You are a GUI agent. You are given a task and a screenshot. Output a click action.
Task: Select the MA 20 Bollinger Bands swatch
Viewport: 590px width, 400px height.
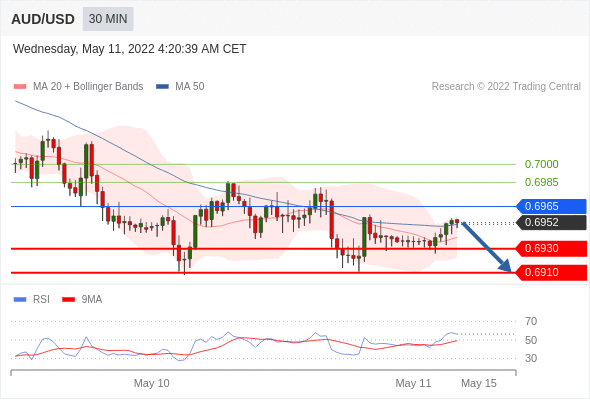tap(20, 87)
